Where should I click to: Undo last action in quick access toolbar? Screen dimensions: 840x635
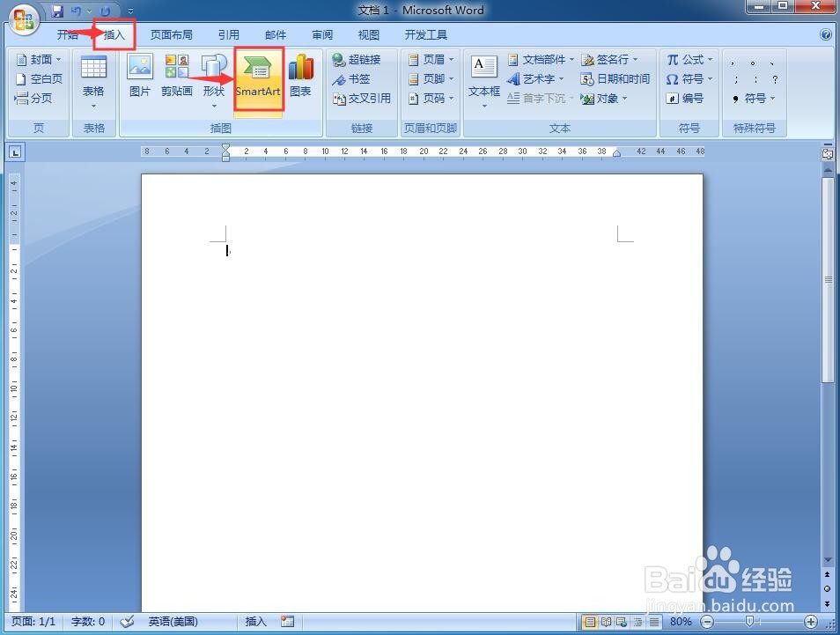(76, 11)
